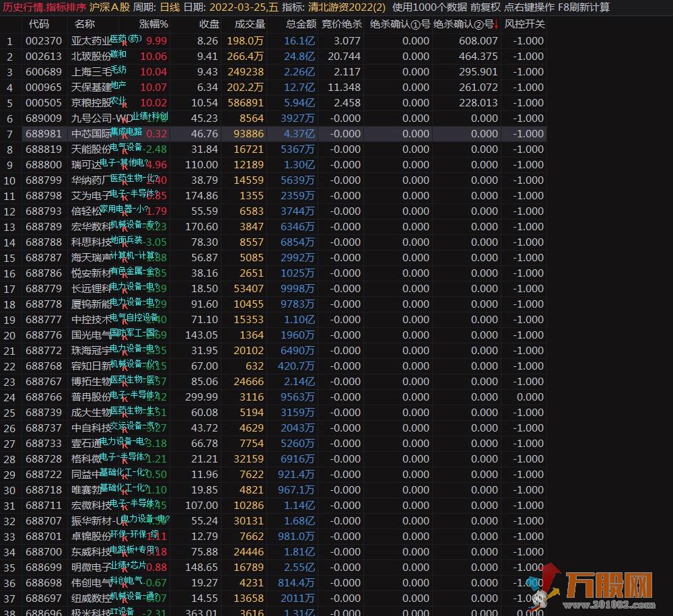The image size is (673, 616).
Task: Click the date 2022-03-25 in title bar
Action: [x=239, y=7]
